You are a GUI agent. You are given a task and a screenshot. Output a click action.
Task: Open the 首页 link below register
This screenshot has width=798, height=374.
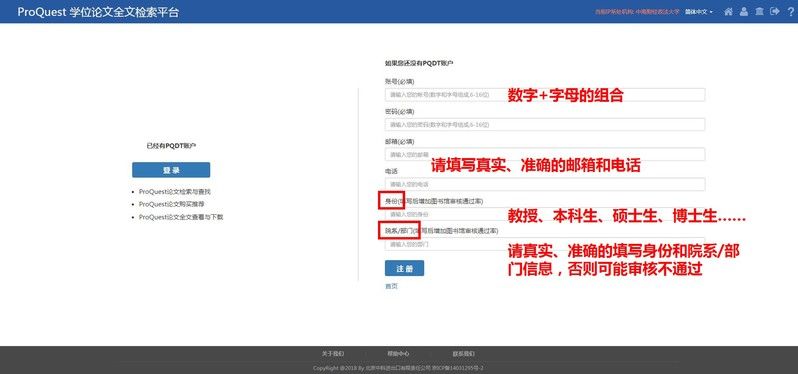pyautogui.click(x=391, y=286)
